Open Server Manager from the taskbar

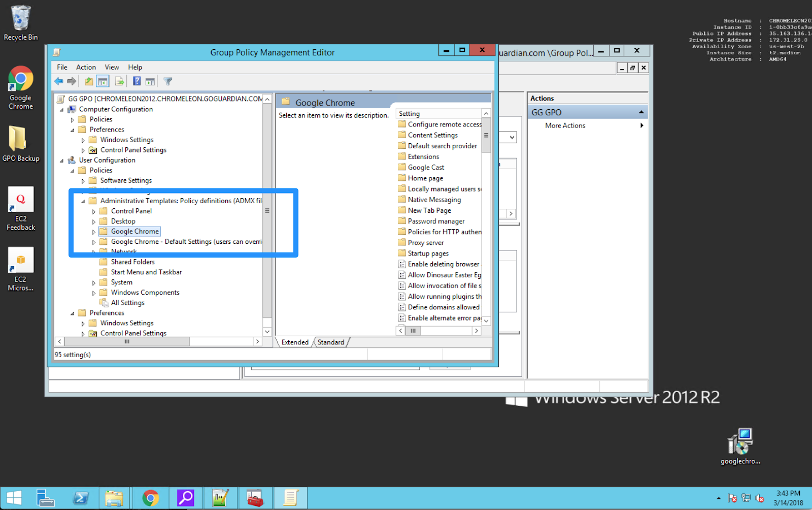[x=46, y=498]
